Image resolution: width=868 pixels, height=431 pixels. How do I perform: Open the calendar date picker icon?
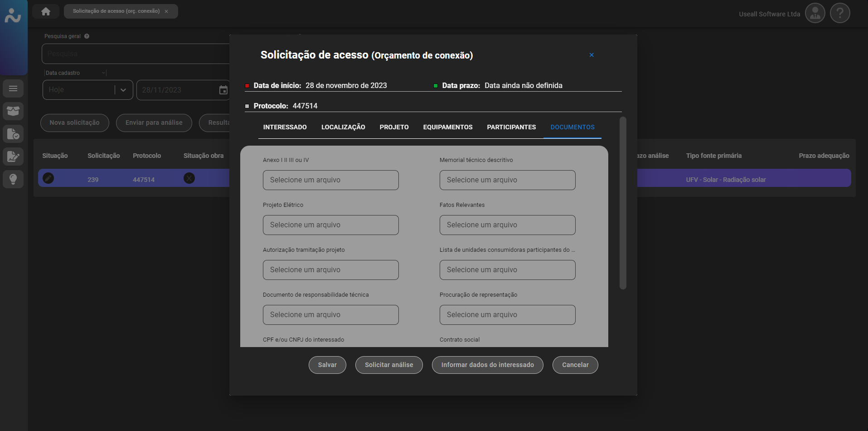(223, 90)
